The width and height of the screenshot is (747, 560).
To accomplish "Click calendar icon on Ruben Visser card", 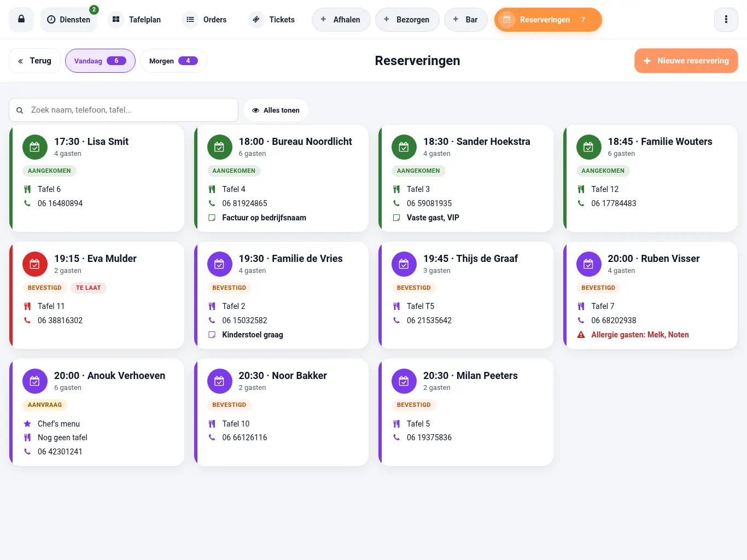I will click(588, 264).
